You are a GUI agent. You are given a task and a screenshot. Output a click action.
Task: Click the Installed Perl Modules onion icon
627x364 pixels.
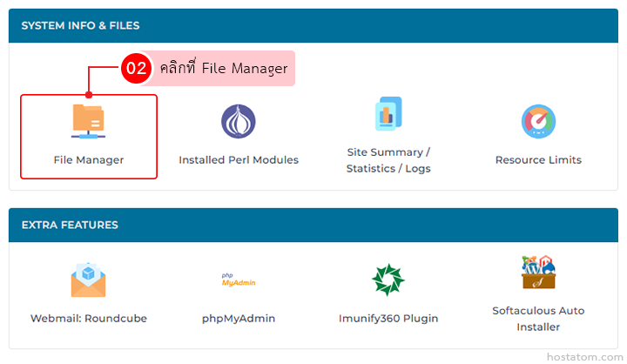238,121
